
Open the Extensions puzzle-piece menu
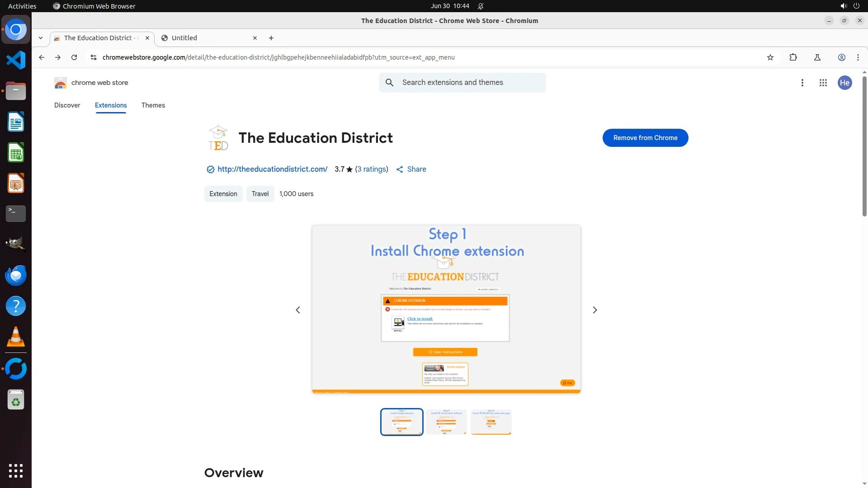[793, 57]
